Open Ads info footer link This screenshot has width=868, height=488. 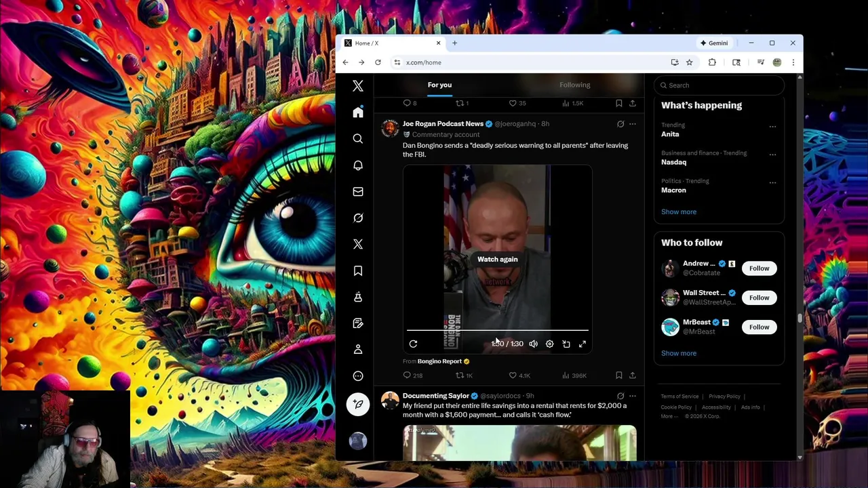751,407
